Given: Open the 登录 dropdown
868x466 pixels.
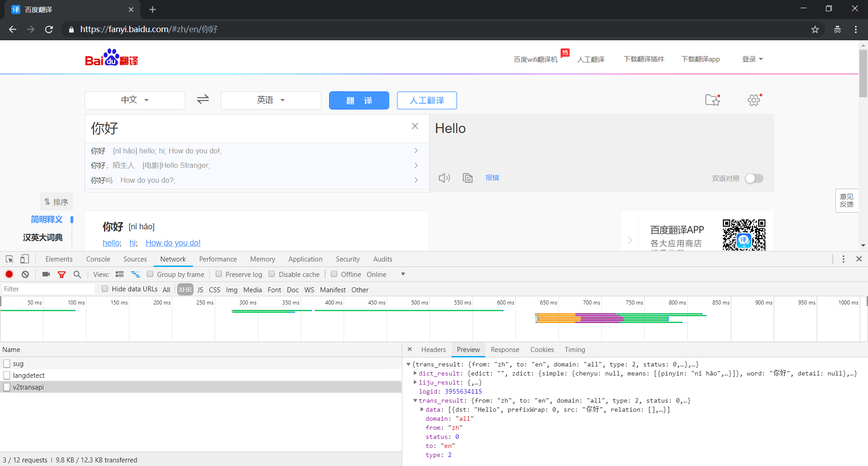Looking at the screenshot, I should pos(752,59).
